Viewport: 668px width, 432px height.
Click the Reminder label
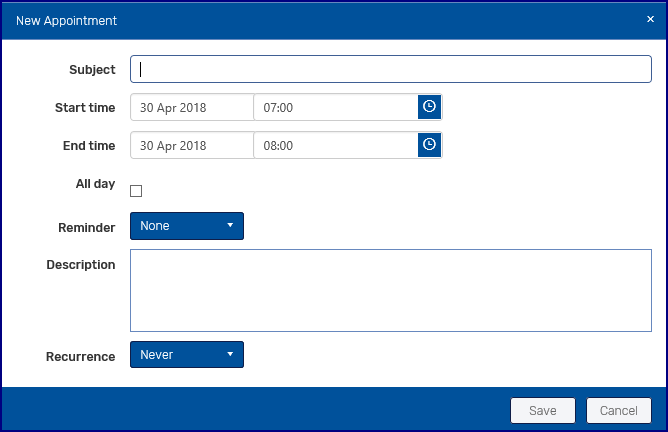click(x=86, y=228)
